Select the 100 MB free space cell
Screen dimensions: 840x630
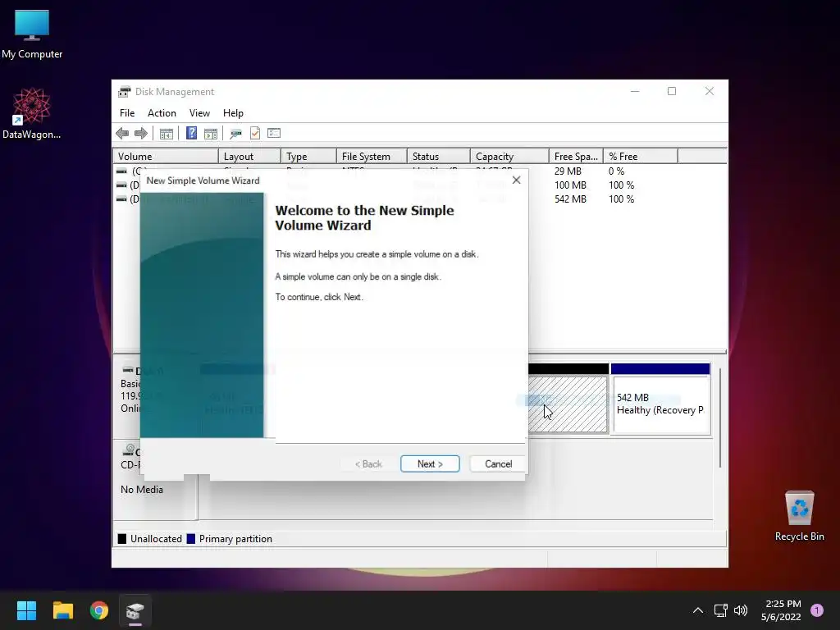(x=570, y=185)
